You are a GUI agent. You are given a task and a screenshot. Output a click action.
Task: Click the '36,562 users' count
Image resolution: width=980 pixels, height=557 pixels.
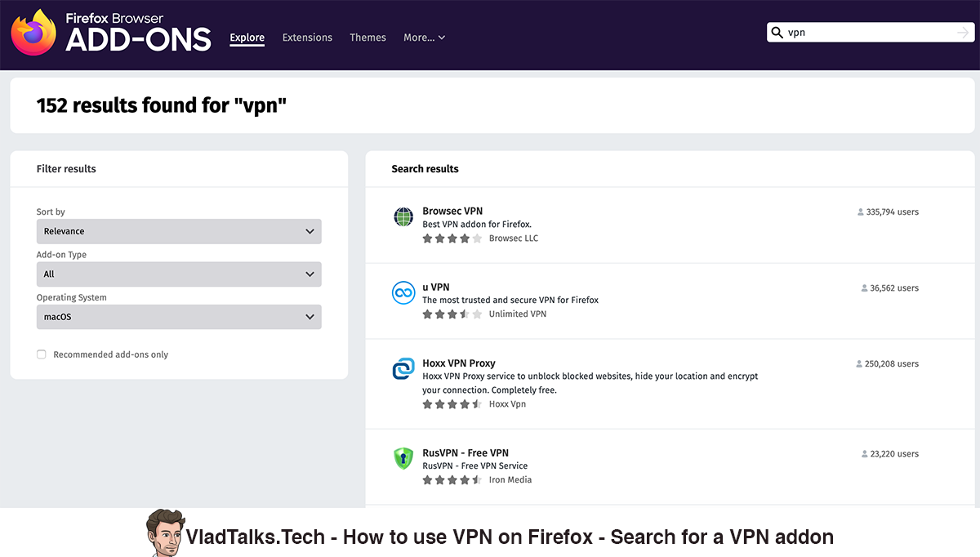pyautogui.click(x=894, y=288)
